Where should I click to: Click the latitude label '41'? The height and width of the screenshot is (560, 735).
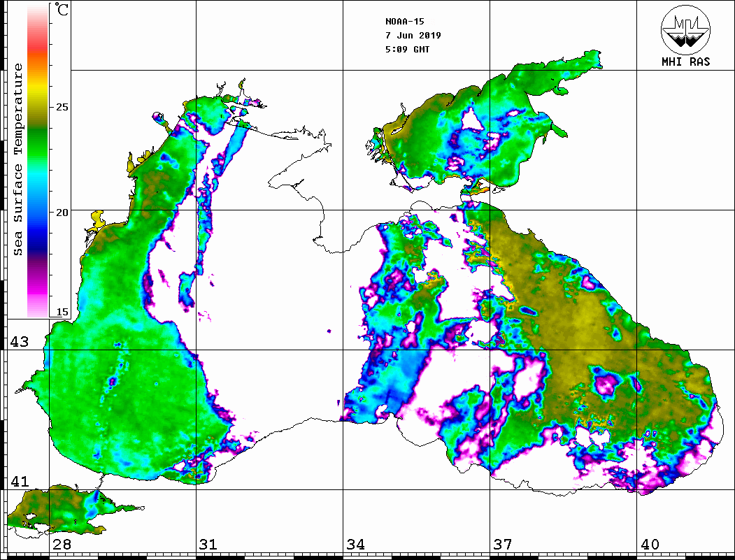[20, 481]
